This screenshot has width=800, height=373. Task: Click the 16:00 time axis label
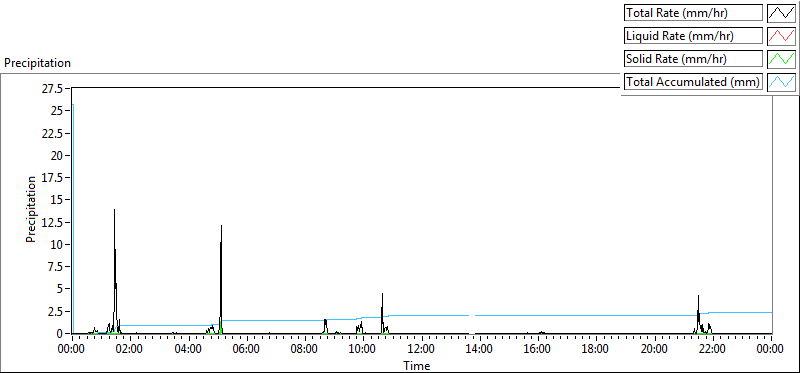[x=537, y=350]
